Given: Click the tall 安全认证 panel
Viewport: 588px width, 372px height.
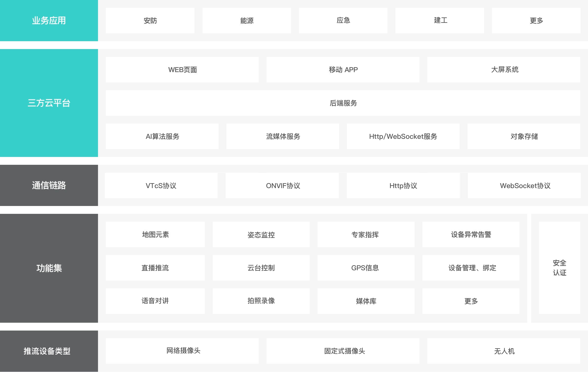Looking at the screenshot, I should (559, 268).
